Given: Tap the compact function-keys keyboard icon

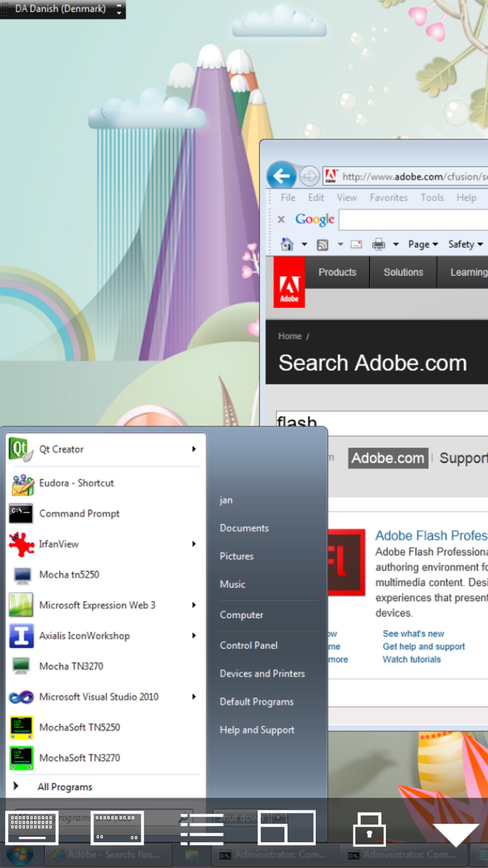Looking at the screenshot, I should pos(117,827).
